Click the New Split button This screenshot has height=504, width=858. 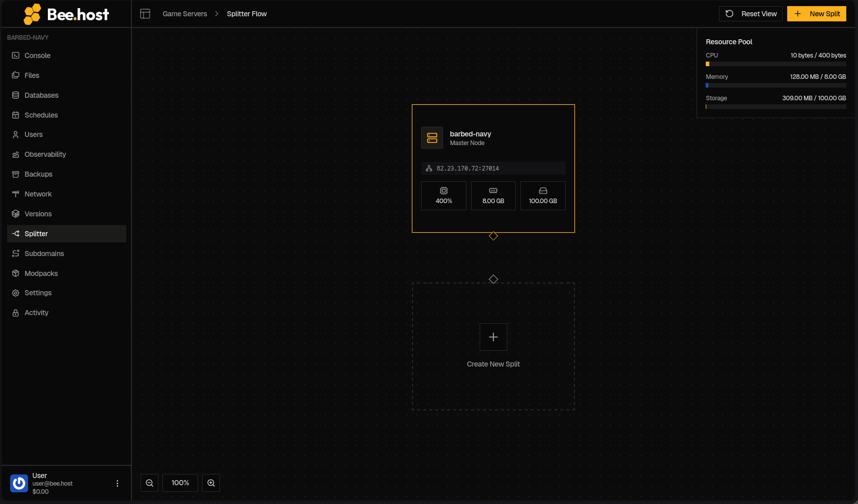pos(817,14)
